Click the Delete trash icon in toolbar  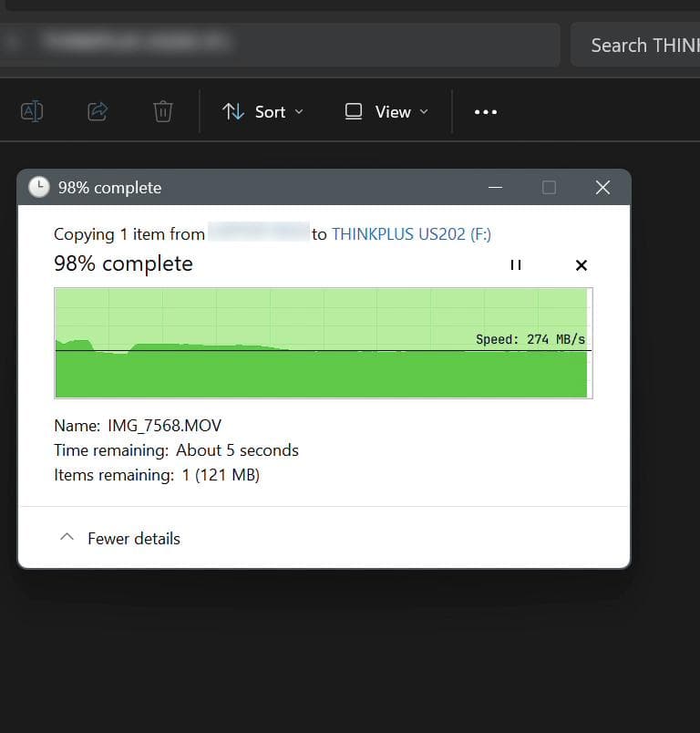tap(163, 112)
